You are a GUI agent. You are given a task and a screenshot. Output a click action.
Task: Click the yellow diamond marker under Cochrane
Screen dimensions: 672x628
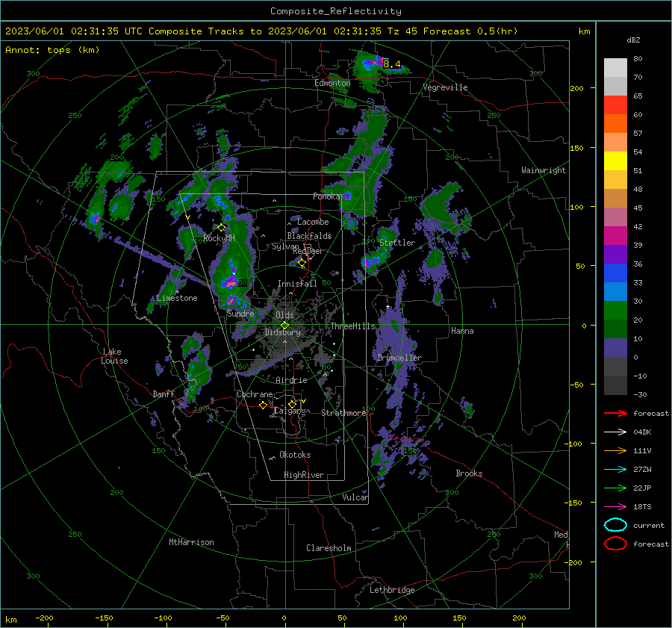pyautogui.click(x=263, y=405)
